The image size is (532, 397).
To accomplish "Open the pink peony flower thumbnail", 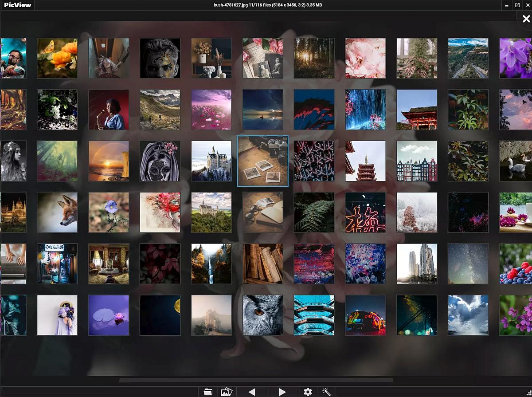I will [x=366, y=58].
